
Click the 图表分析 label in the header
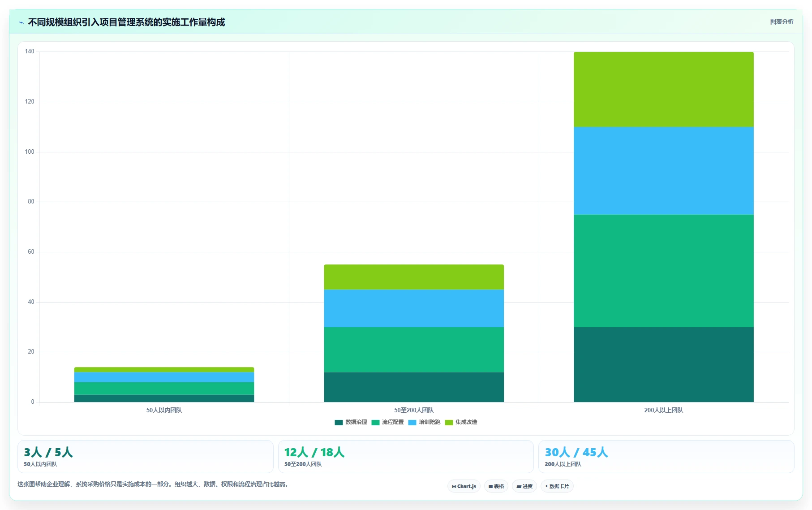(x=782, y=22)
